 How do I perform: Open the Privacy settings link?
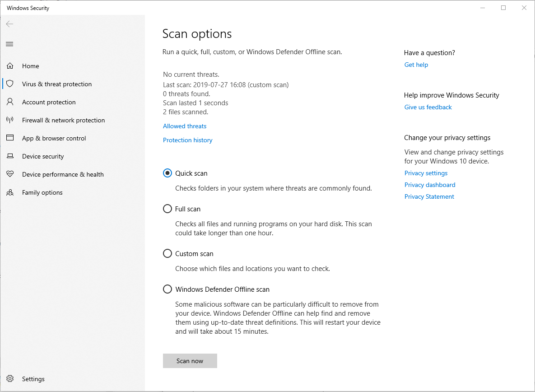coord(426,173)
